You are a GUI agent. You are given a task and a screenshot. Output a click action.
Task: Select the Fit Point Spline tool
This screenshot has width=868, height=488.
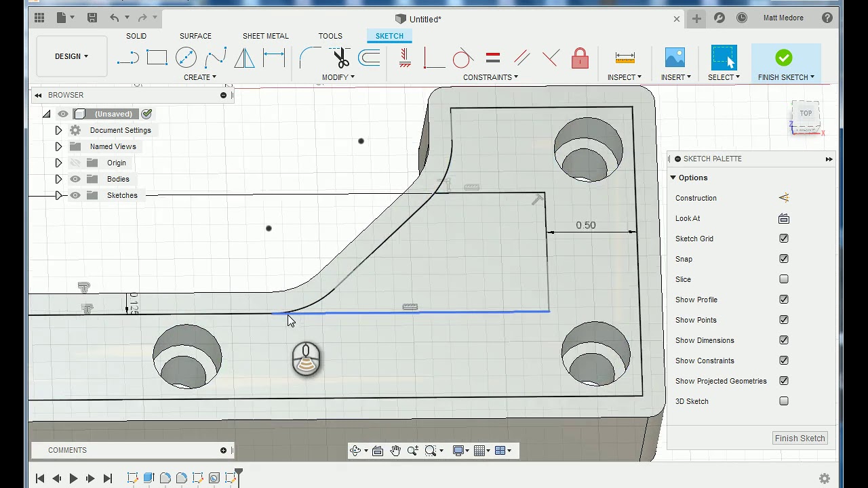(x=215, y=58)
